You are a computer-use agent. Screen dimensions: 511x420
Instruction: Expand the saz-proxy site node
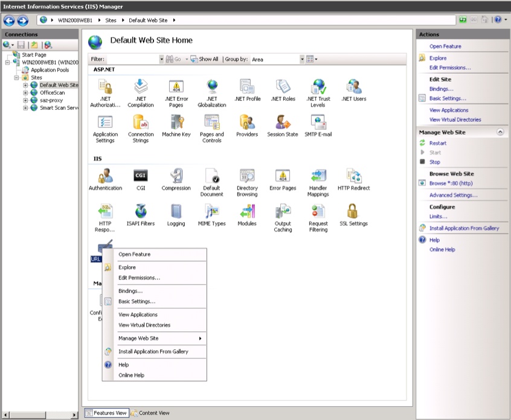point(25,100)
